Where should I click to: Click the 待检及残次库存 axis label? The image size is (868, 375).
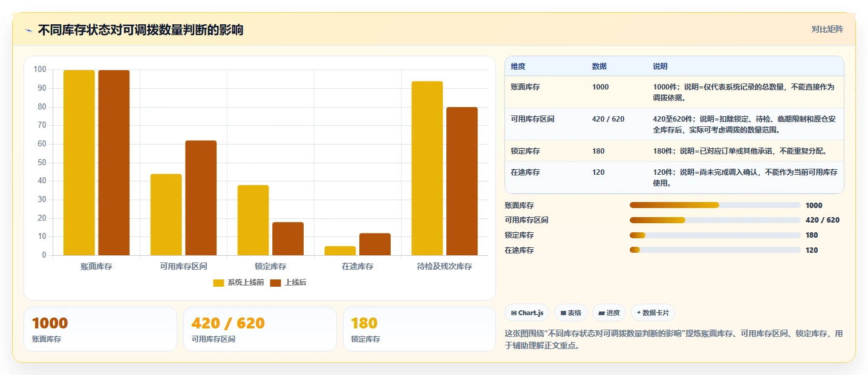[x=445, y=266]
